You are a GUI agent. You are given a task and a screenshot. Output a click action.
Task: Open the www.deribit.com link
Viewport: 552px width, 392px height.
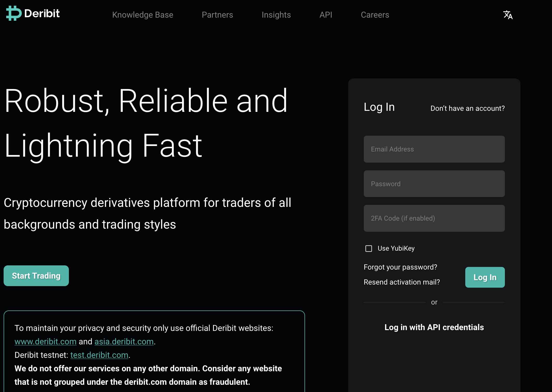coord(46,342)
